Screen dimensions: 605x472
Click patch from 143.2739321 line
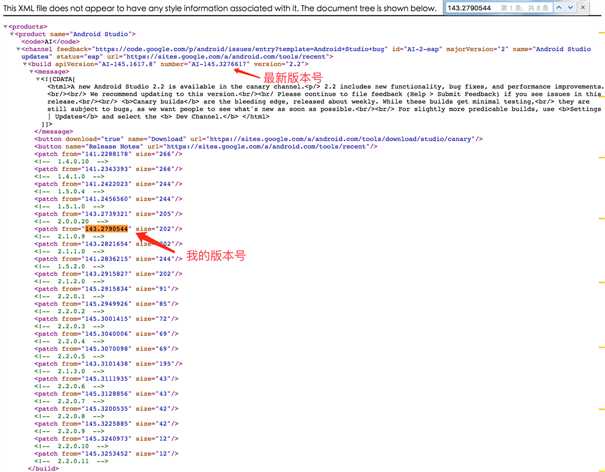(x=108, y=214)
